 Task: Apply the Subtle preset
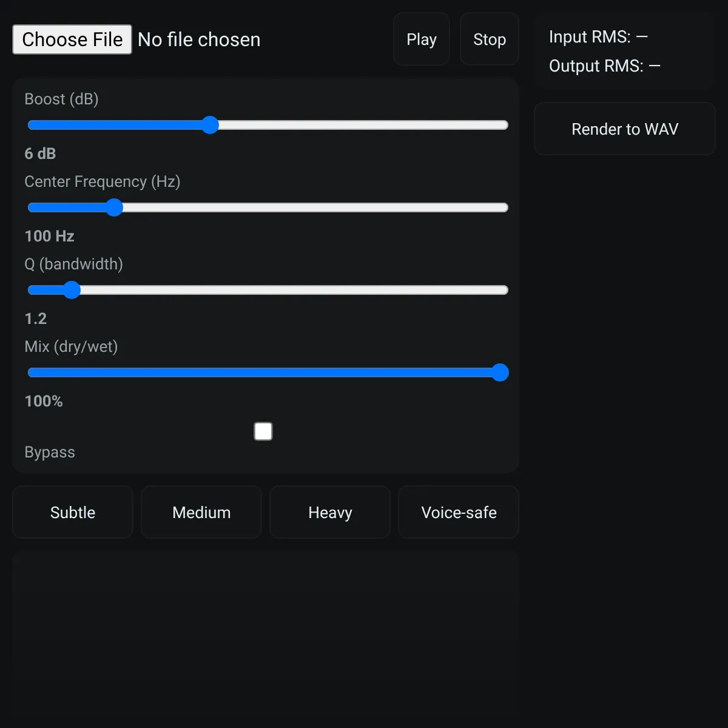[73, 512]
